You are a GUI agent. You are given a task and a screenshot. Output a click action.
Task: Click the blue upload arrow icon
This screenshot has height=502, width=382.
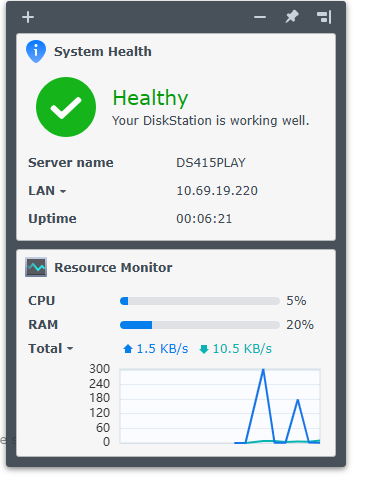pyautogui.click(x=128, y=349)
